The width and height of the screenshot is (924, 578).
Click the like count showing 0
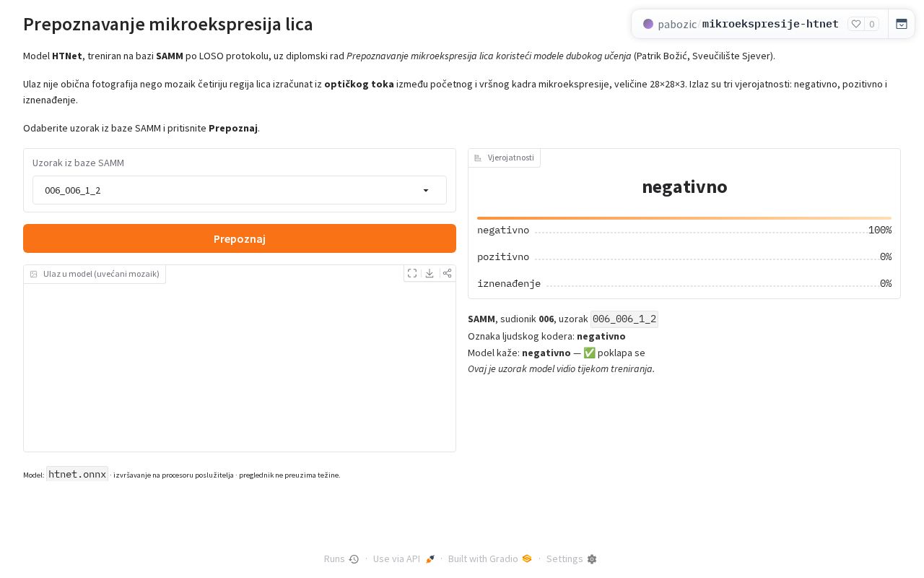872,24
